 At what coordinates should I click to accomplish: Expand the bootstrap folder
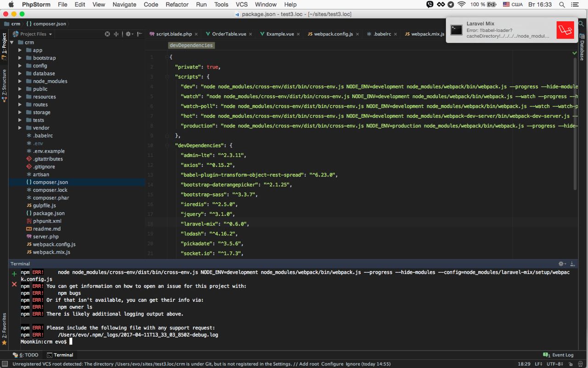[x=20, y=58]
